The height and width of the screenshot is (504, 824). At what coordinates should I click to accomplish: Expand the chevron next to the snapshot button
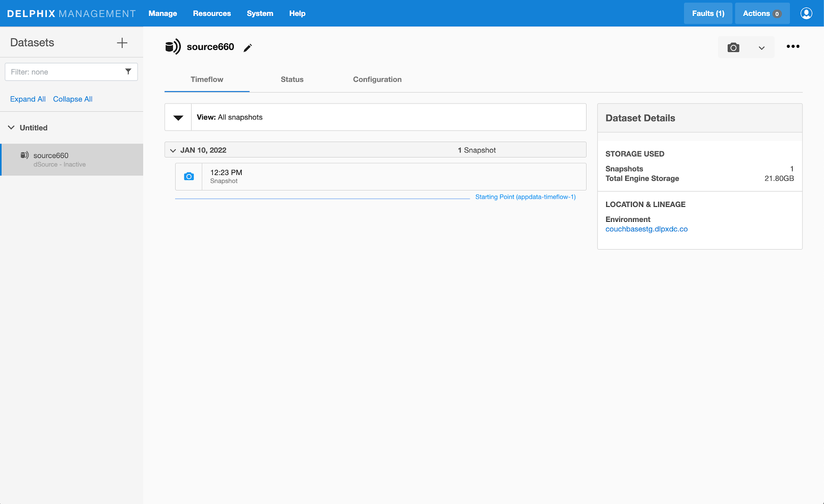tap(761, 47)
